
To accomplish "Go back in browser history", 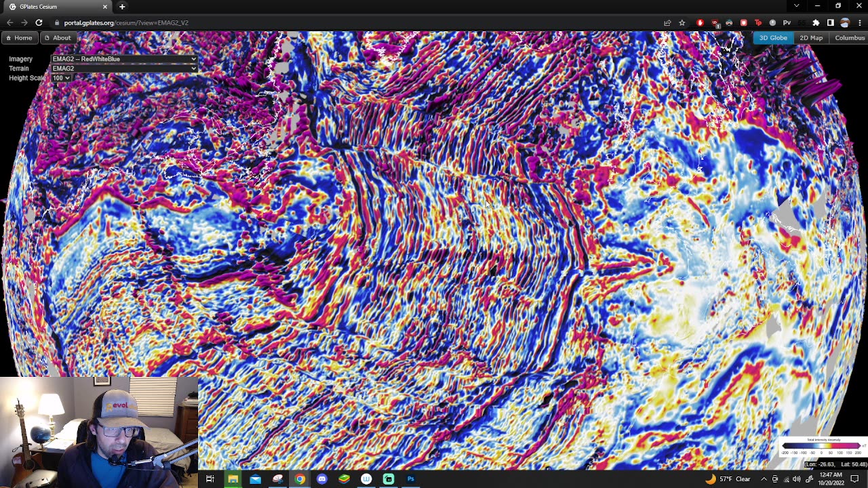I will 9,23.
